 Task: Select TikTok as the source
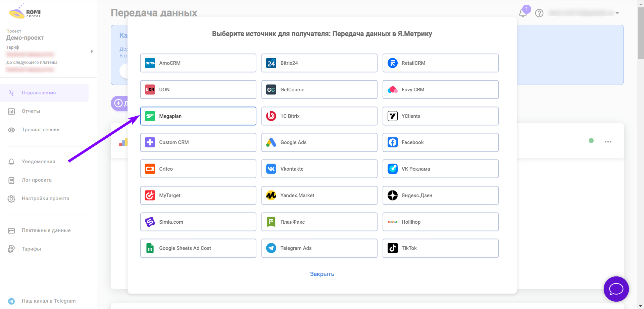440,248
